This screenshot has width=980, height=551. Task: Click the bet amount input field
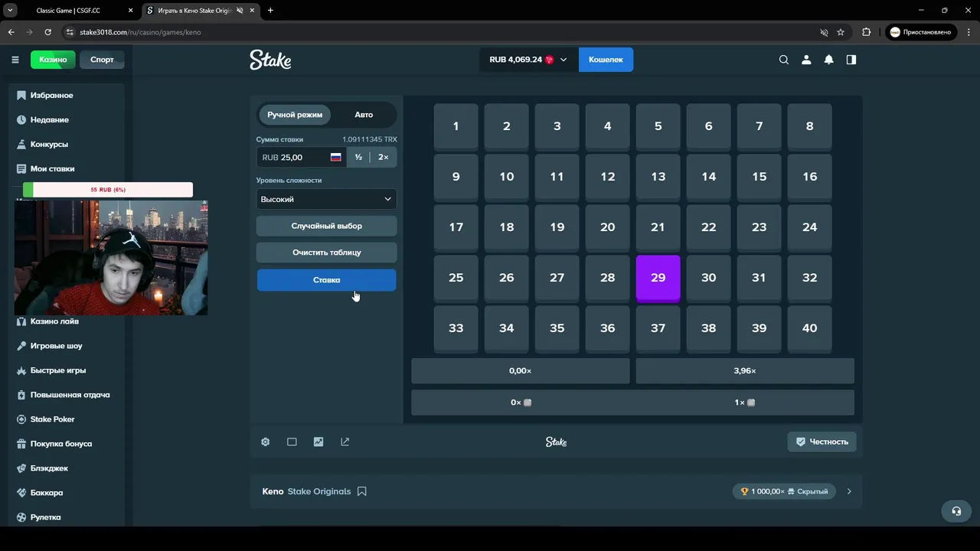[x=301, y=157]
